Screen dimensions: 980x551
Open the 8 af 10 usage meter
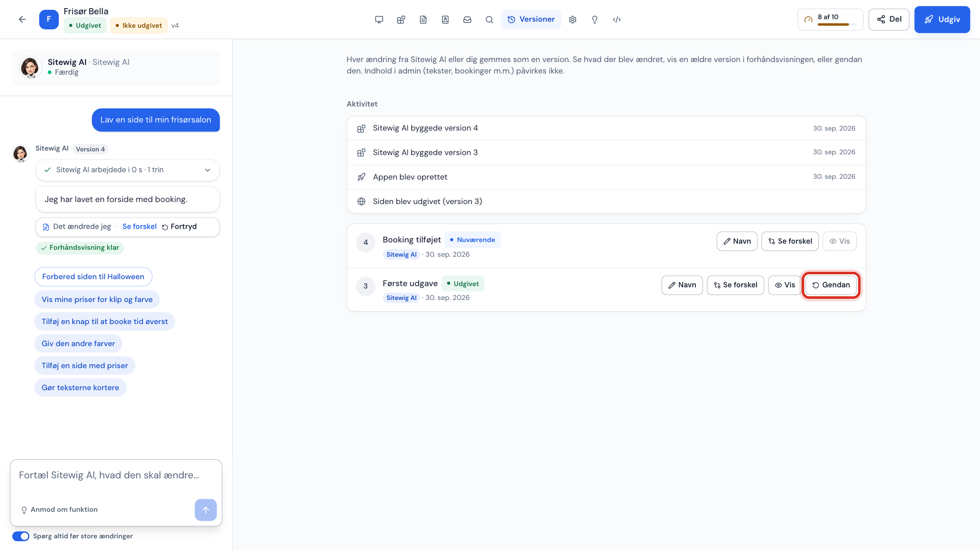(830, 19)
